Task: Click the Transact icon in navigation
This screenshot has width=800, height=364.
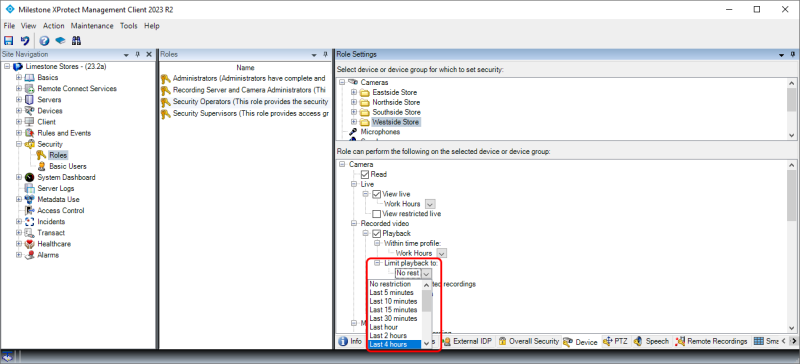Action: coord(30,233)
